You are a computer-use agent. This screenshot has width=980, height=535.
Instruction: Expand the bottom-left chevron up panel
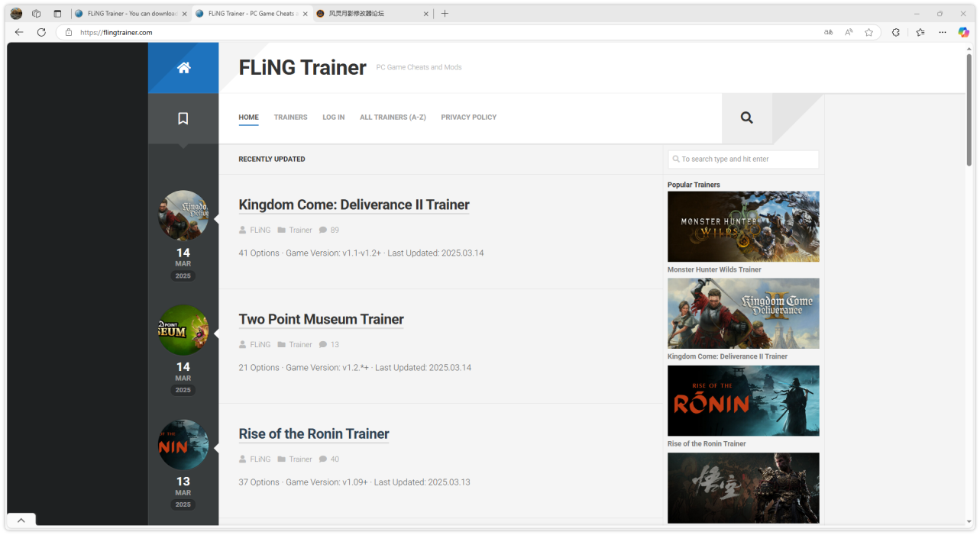point(21,520)
